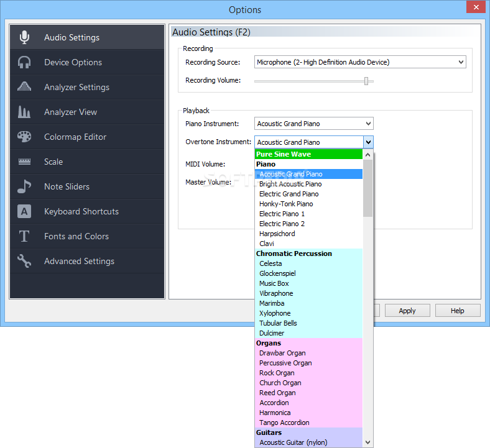
Task: Adjust the Recording Volume slider handle
Action: [x=366, y=81]
